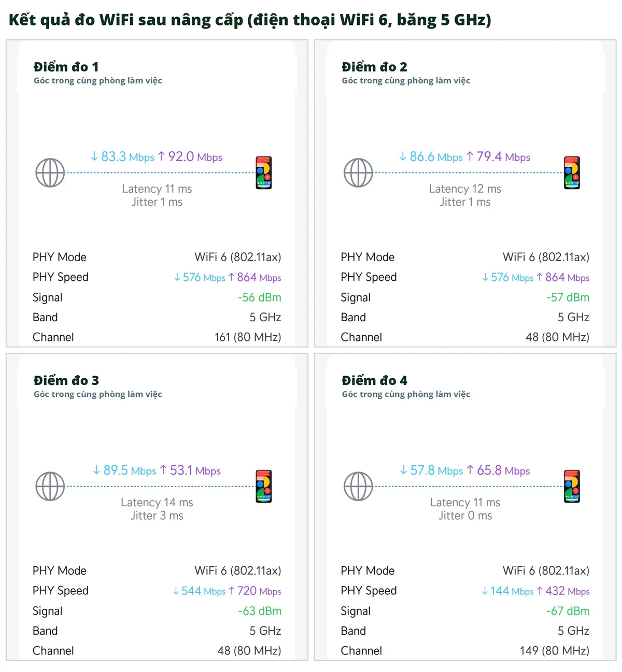
Task: Click the phone icon in Điểm đo 2
Action: (x=572, y=173)
